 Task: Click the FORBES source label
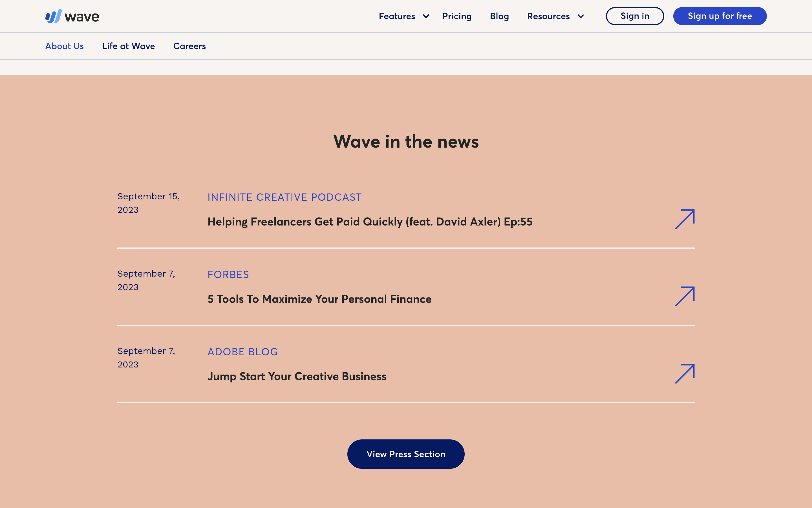pyautogui.click(x=228, y=275)
